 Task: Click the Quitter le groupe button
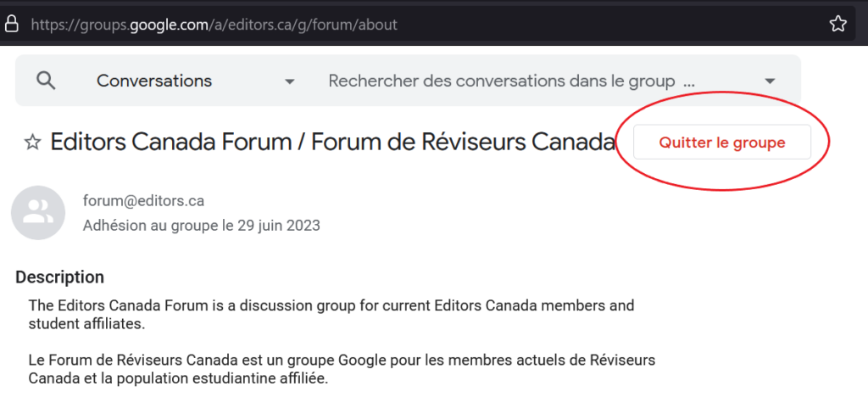click(722, 143)
